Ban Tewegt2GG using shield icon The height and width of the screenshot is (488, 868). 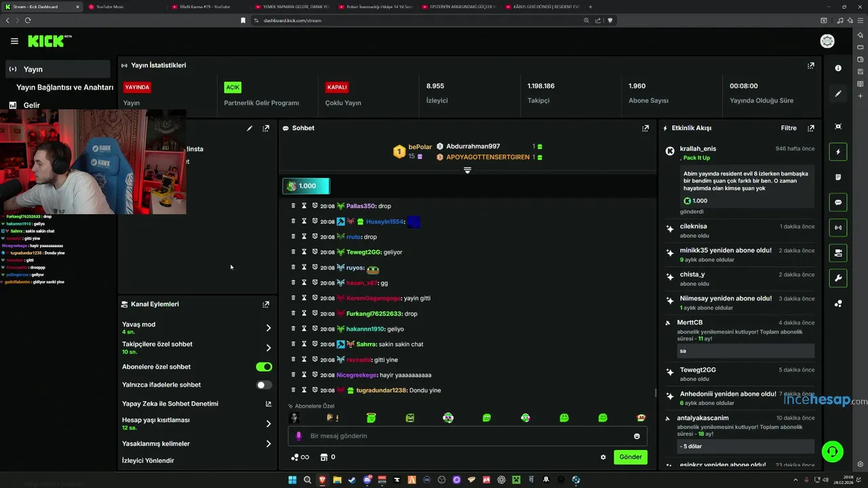[315, 252]
